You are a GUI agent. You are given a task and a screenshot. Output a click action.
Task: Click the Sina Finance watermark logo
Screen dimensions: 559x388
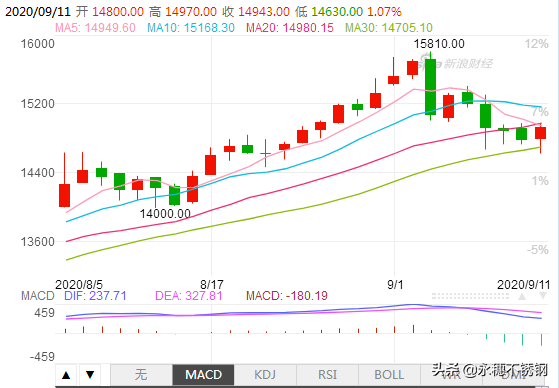pyautogui.click(x=457, y=62)
